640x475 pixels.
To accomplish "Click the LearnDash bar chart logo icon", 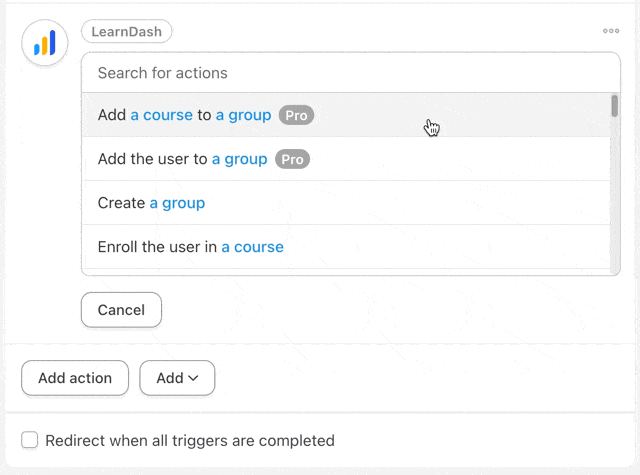I will point(45,43).
